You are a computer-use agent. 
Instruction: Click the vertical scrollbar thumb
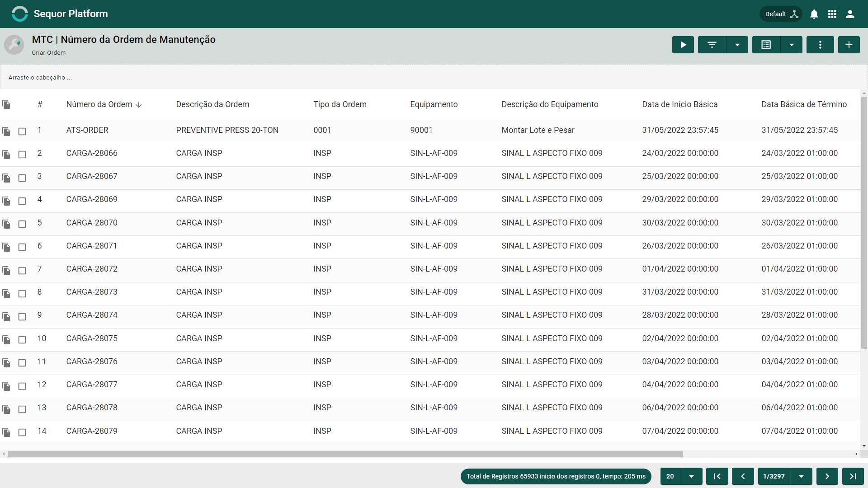pyautogui.click(x=864, y=223)
